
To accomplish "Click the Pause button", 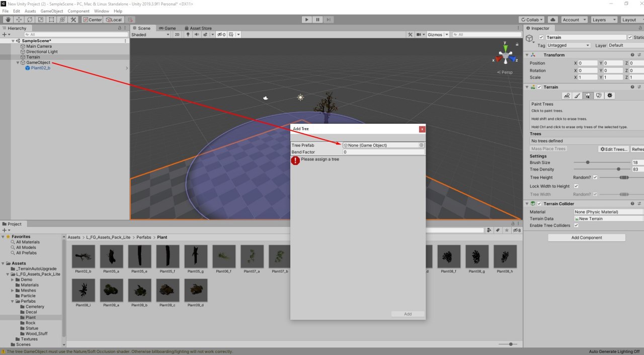I will (x=317, y=20).
